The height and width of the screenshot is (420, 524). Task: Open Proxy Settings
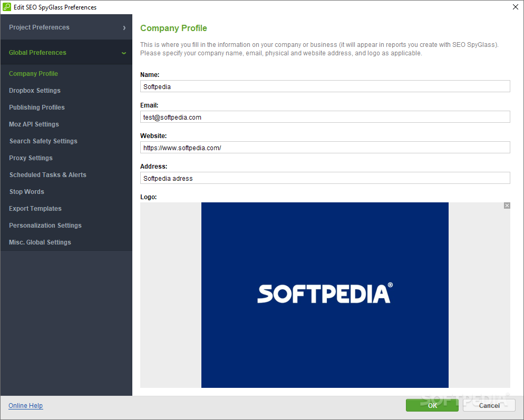(31, 158)
